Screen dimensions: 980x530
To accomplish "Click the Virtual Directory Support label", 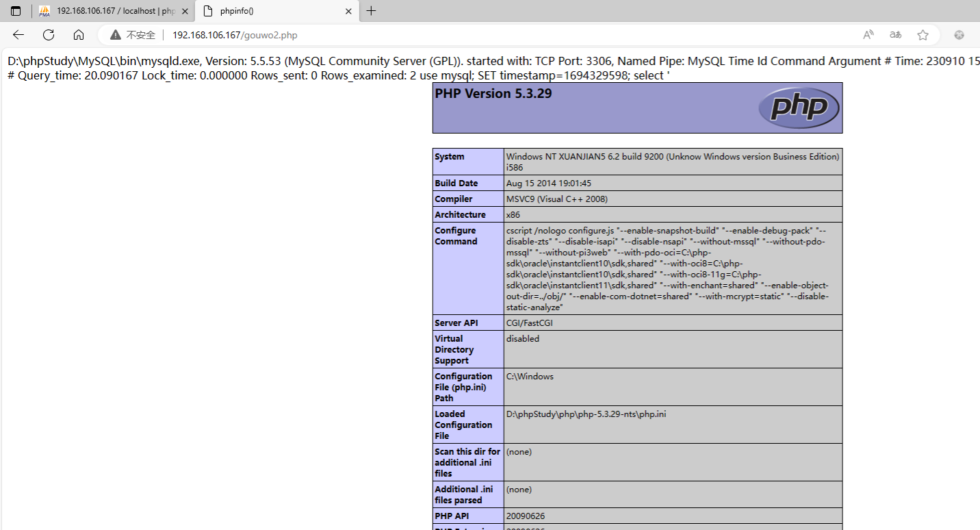I will point(454,350).
